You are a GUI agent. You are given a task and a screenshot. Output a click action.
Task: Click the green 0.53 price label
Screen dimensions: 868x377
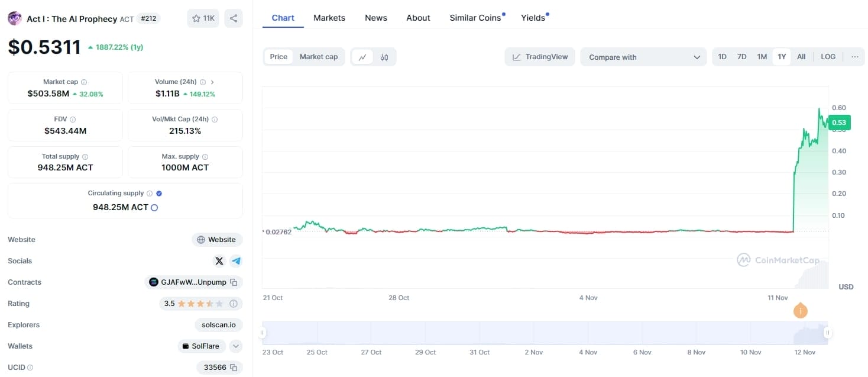(x=838, y=123)
